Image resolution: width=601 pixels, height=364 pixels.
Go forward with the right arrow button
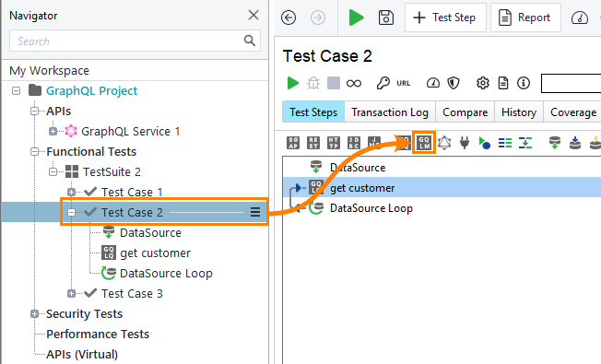pyautogui.click(x=318, y=18)
